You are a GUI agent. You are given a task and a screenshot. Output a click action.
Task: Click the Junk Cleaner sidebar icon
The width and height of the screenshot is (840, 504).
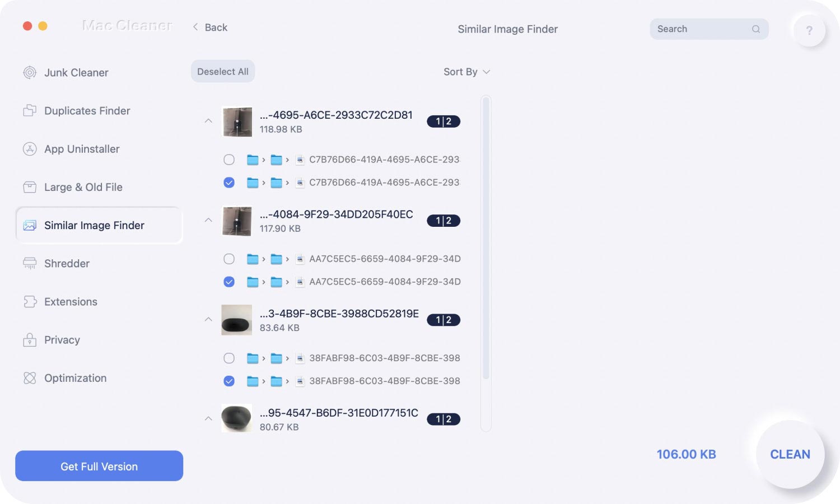pyautogui.click(x=30, y=73)
